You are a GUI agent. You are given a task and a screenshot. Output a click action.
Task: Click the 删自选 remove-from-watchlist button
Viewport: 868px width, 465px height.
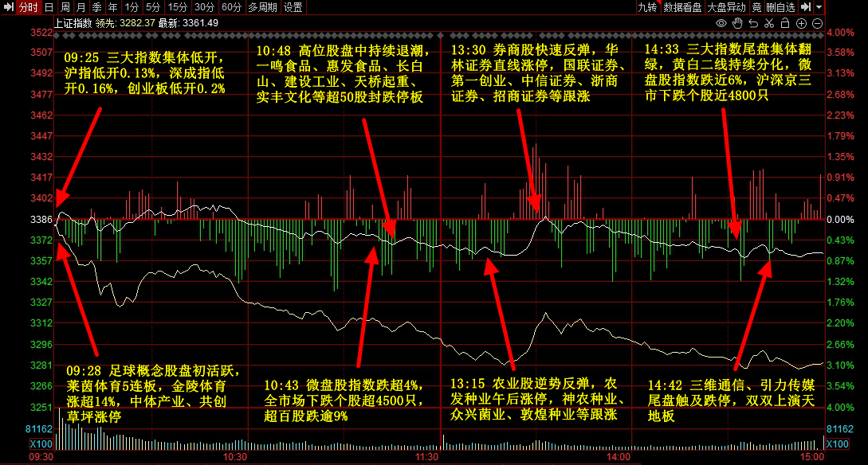click(780, 7)
